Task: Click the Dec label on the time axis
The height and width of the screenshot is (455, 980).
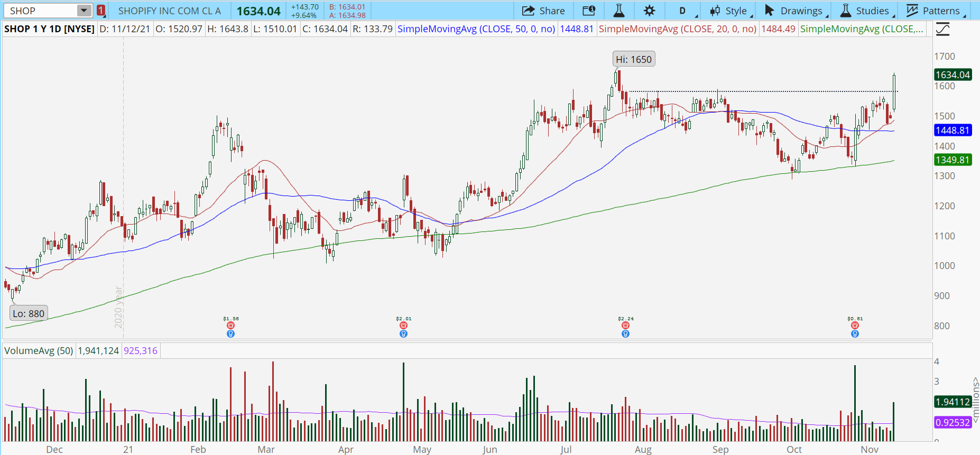Action: tap(54, 450)
